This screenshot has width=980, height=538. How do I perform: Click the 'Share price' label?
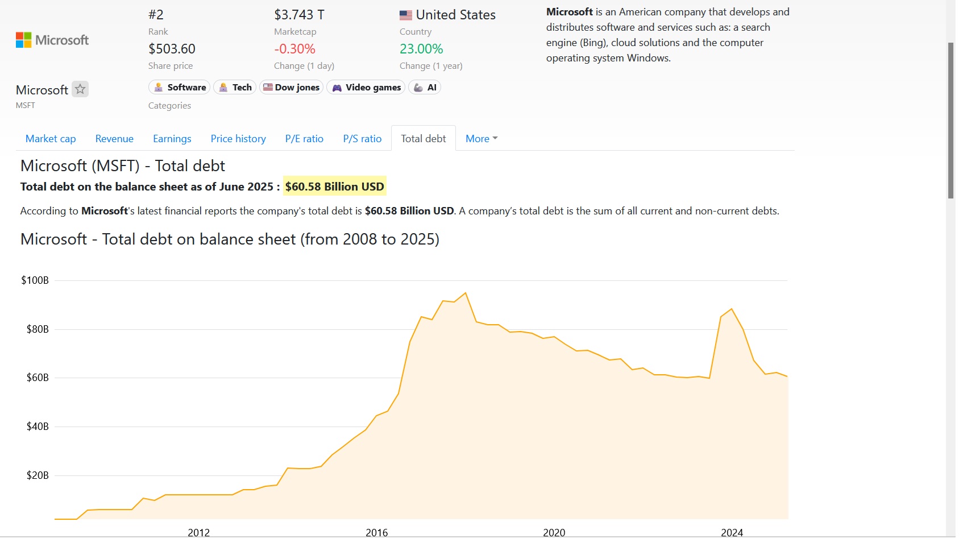[x=171, y=66]
